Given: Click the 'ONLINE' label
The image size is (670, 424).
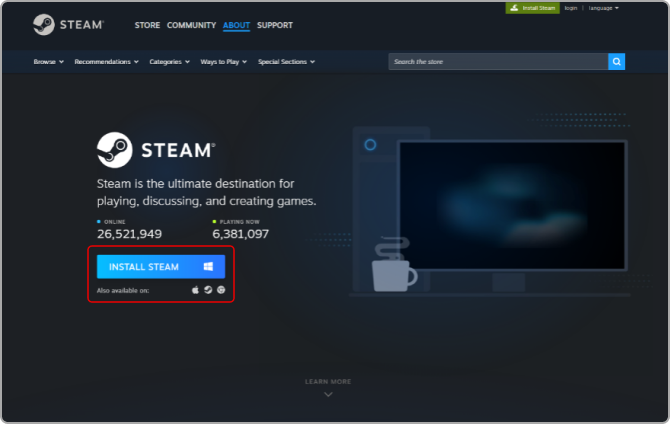Looking at the screenshot, I should pos(115,222).
